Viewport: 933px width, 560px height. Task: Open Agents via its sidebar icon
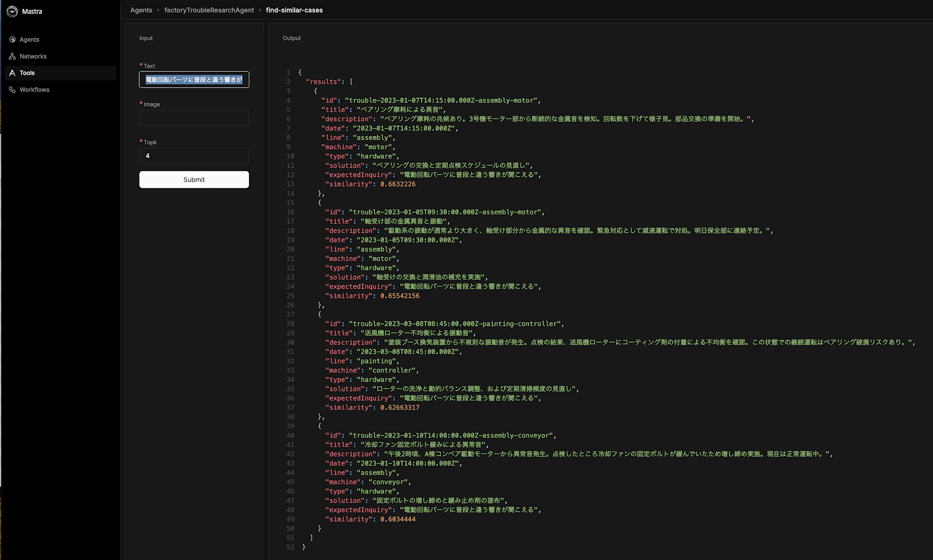[x=13, y=40]
